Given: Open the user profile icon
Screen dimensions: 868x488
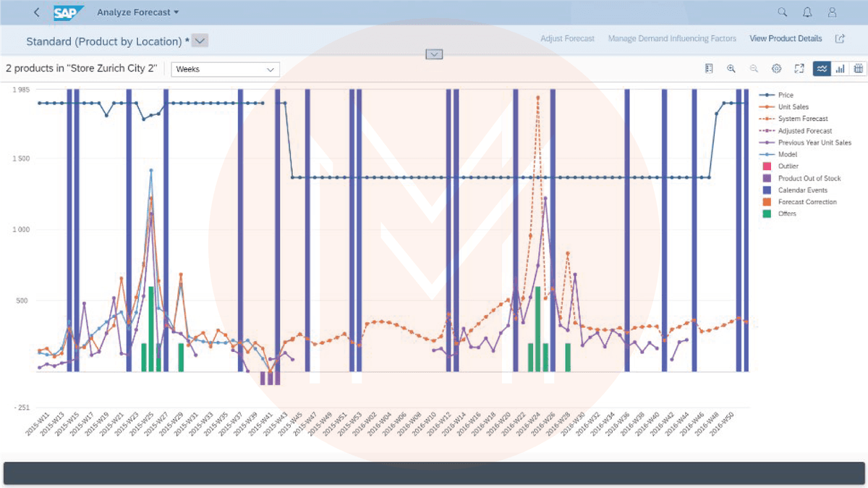Looking at the screenshot, I should coord(833,12).
